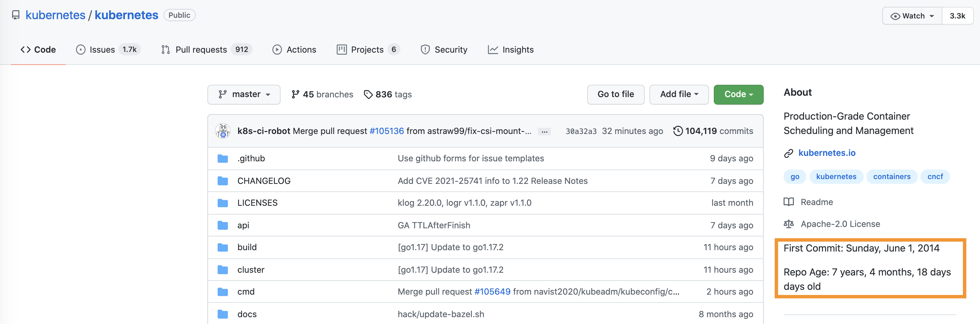The width and height of the screenshot is (980, 324).
Task: Open the CHANGELOG folder name
Action: click(x=263, y=181)
